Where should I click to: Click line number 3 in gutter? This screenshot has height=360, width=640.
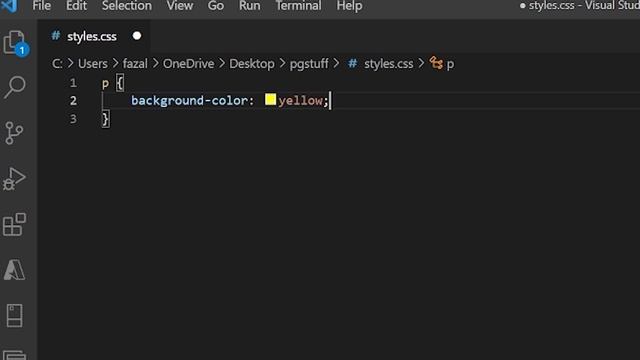click(x=73, y=119)
